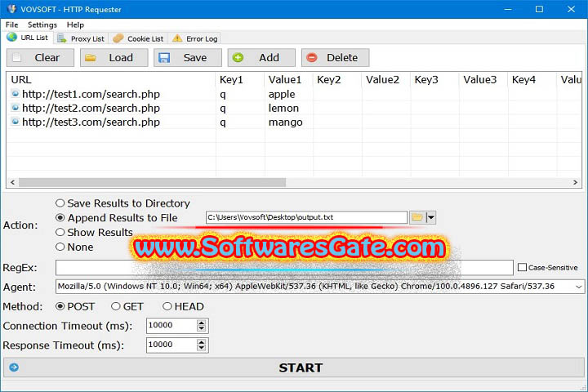The width and height of the screenshot is (588, 392).
Task: Click the green plus icon on Add button
Action: 238,57
